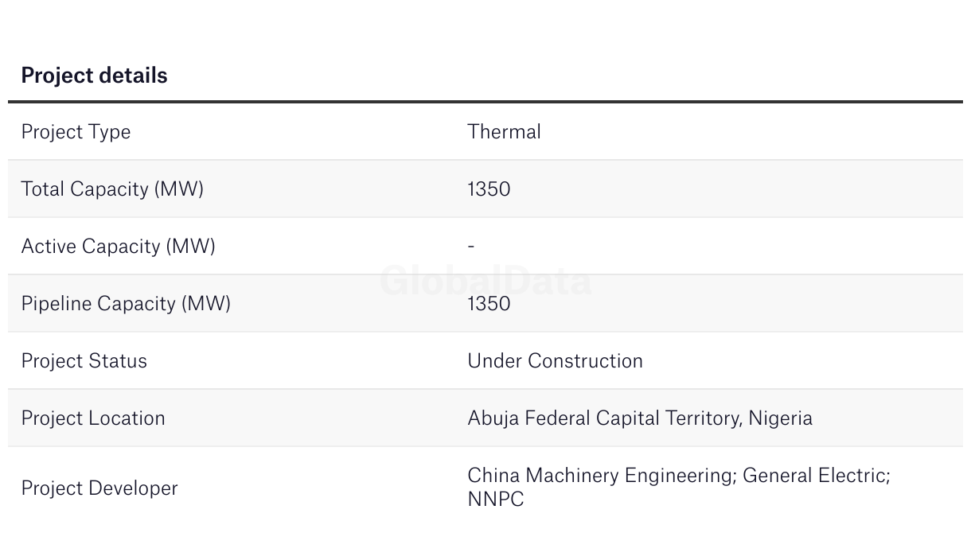This screenshot has height=560, width=971.
Task: Click Abuja Federal Capital Territory, Nigeria text
Action: point(640,418)
